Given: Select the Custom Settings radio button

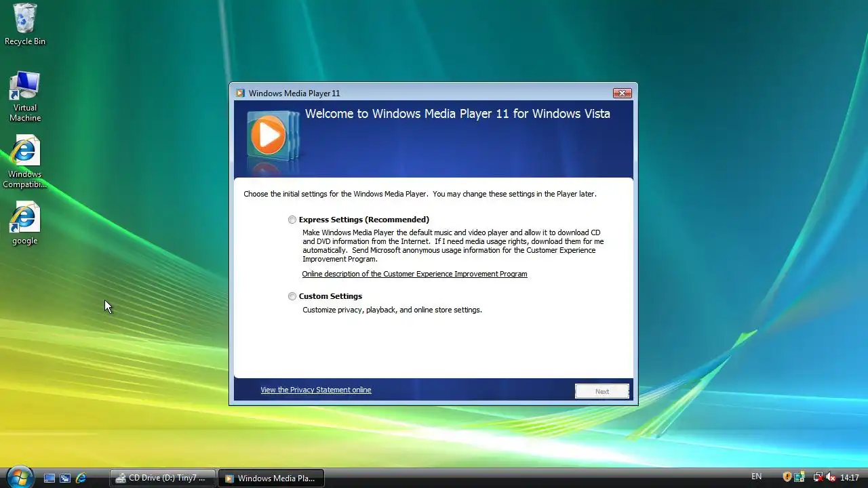Looking at the screenshot, I should click(292, 296).
